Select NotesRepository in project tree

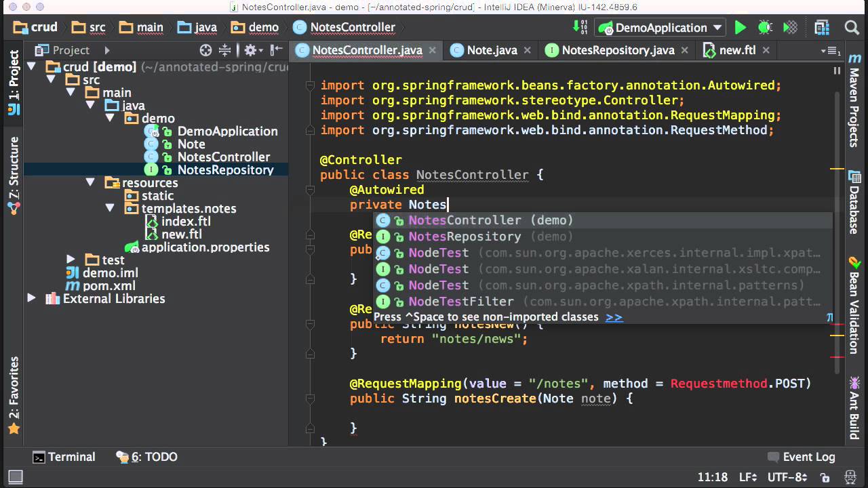point(225,170)
